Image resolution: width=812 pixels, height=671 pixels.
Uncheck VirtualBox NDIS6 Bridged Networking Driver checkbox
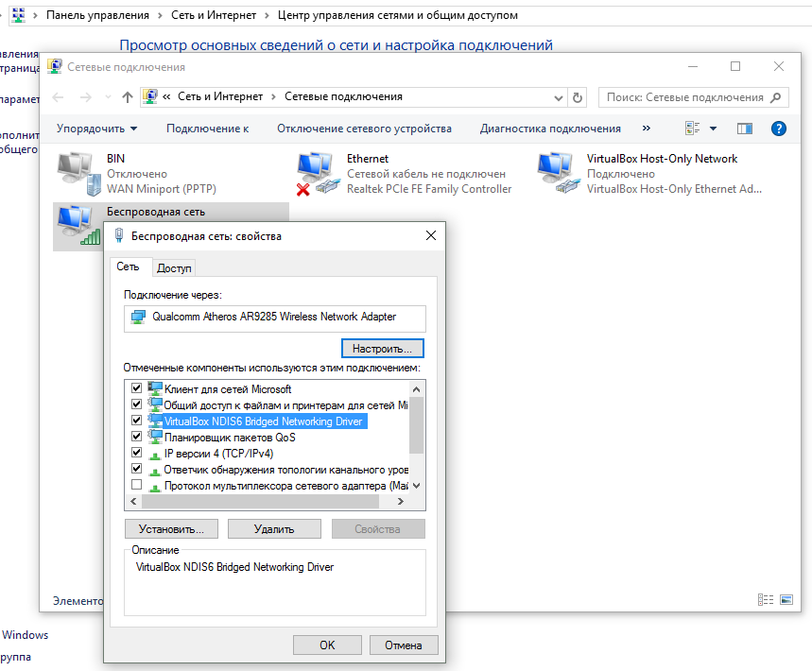point(137,420)
